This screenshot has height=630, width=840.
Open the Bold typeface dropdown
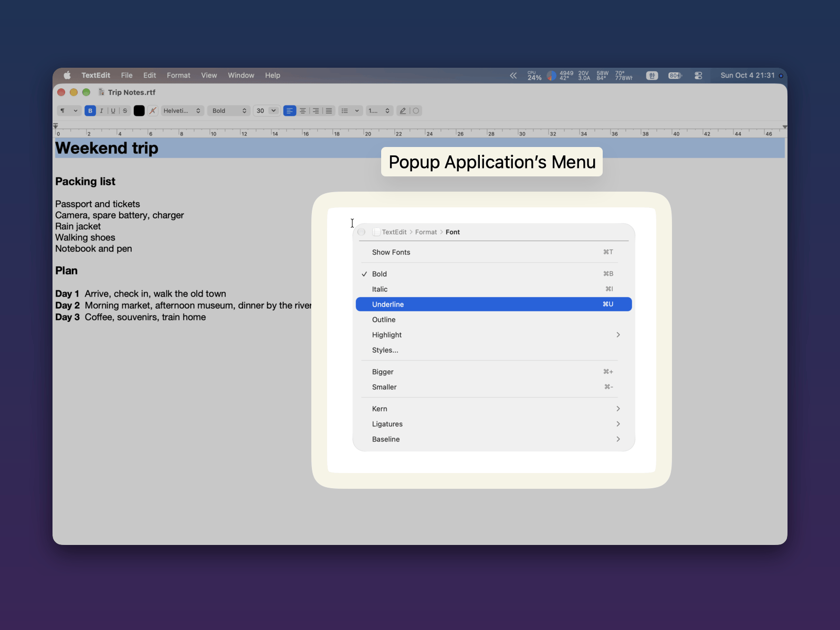click(x=229, y=111)
